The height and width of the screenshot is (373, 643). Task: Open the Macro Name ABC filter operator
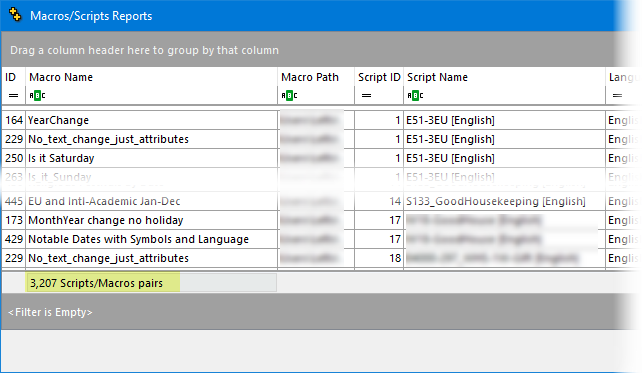pyautogui.click(x=37, y=96)
